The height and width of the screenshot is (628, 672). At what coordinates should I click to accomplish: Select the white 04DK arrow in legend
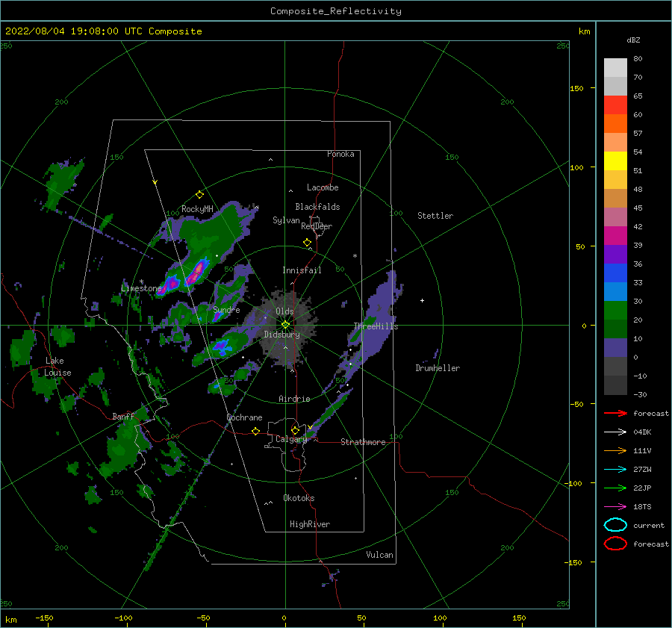(x=615, y=432)
